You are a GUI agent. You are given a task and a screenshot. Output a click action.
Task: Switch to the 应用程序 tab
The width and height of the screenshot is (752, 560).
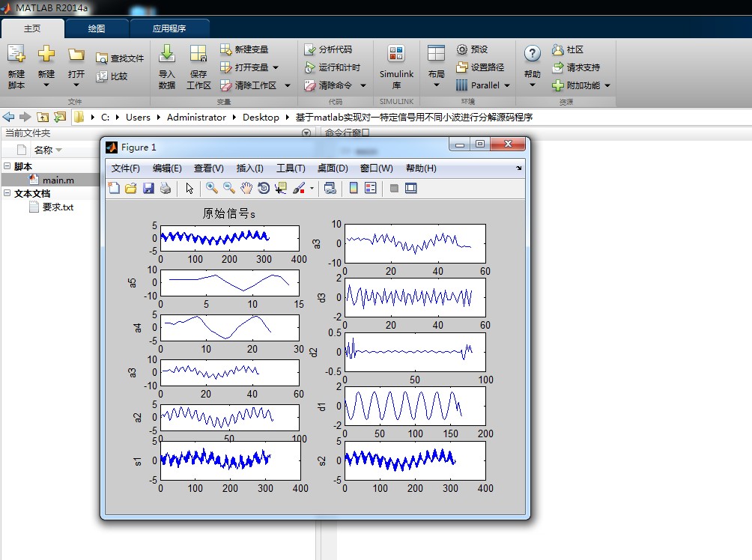click(x=169, y=28)
